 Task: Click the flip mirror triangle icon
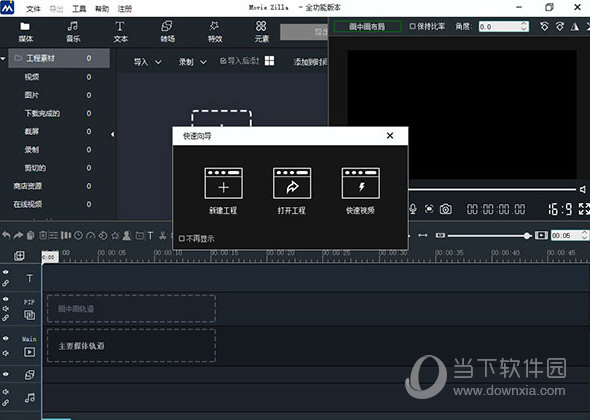click(575, 26)
